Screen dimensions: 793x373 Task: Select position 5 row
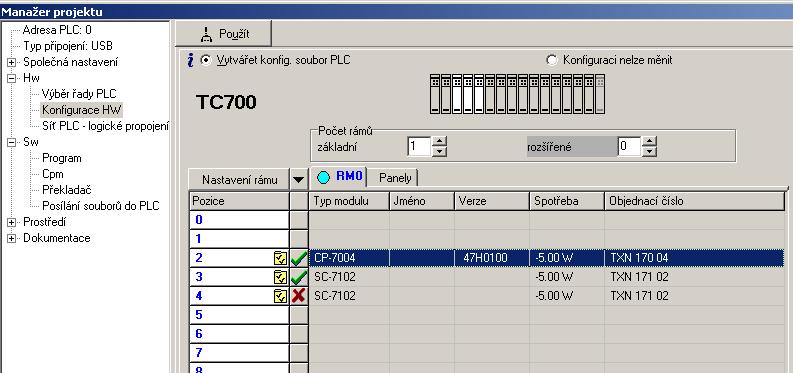239,315
